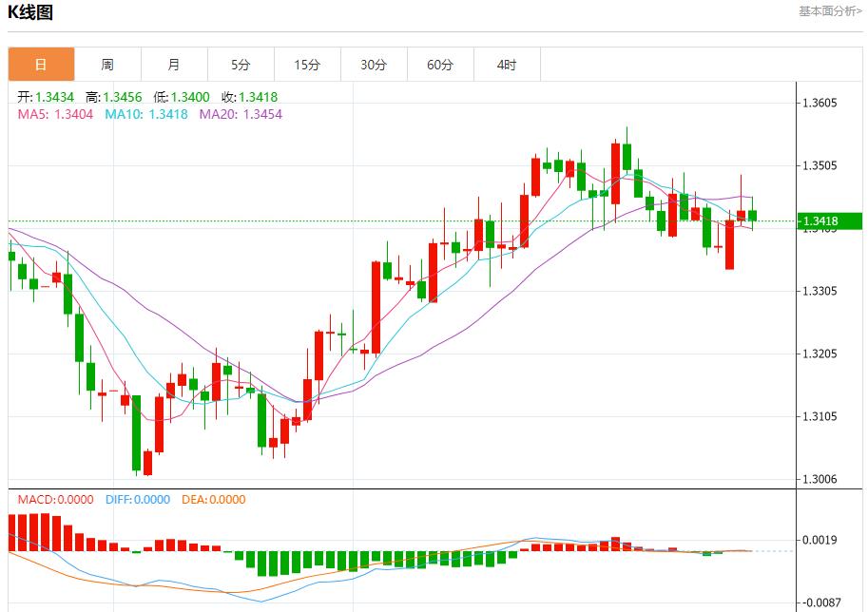The height and width of the screenshot is (612, 868).
Task: Choose the 60分 interval tab
Action: click(x=440, y=65)
